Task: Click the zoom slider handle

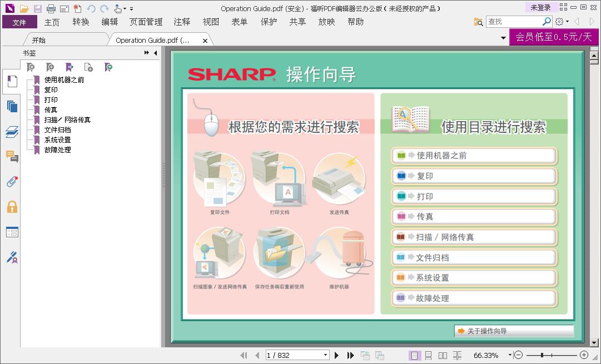Action: [x=542, y=355]
